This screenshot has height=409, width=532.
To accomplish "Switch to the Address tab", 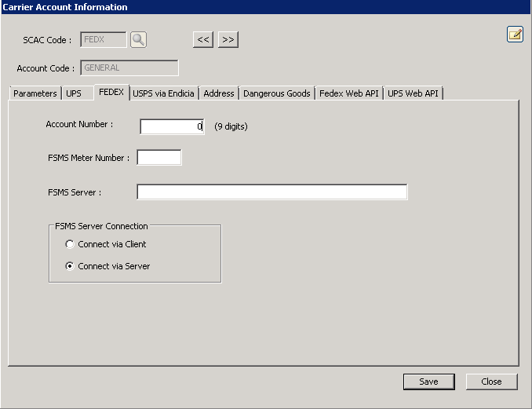I will click(218, 93).
